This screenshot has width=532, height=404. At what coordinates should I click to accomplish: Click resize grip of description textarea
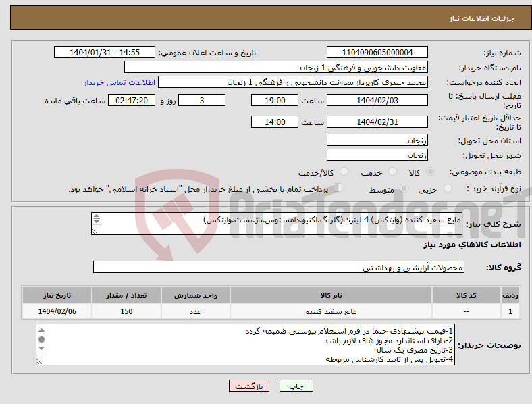(95, 232)
